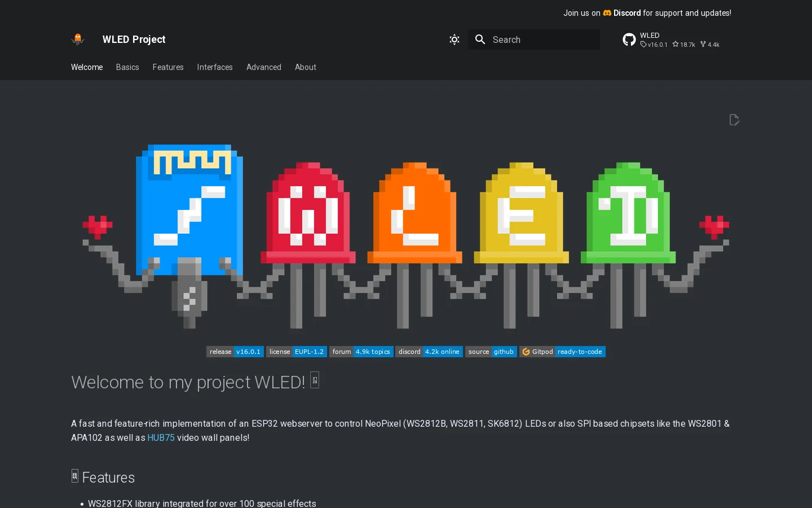This screenshot has height=508, width=812.
Task: Open the forum 4.9k topics badge
Action: point(361,352)
